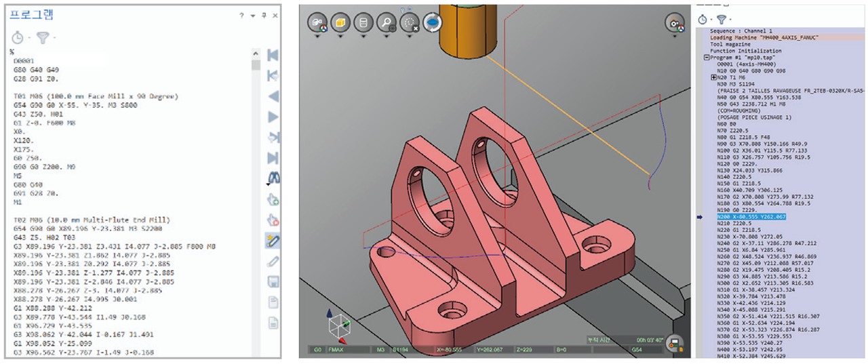Click the camera home view icon top right

(675, 23)
